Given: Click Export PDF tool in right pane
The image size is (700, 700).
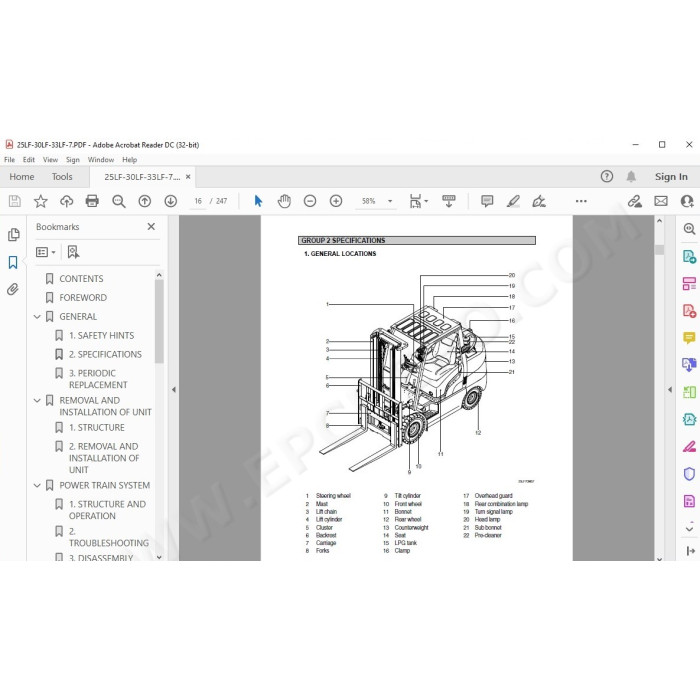Looking at the screenshot, I should point(689,257).
